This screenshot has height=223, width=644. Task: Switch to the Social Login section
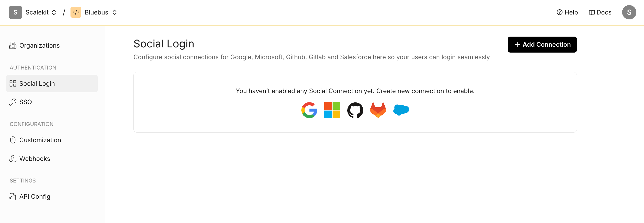click(37, 83)
